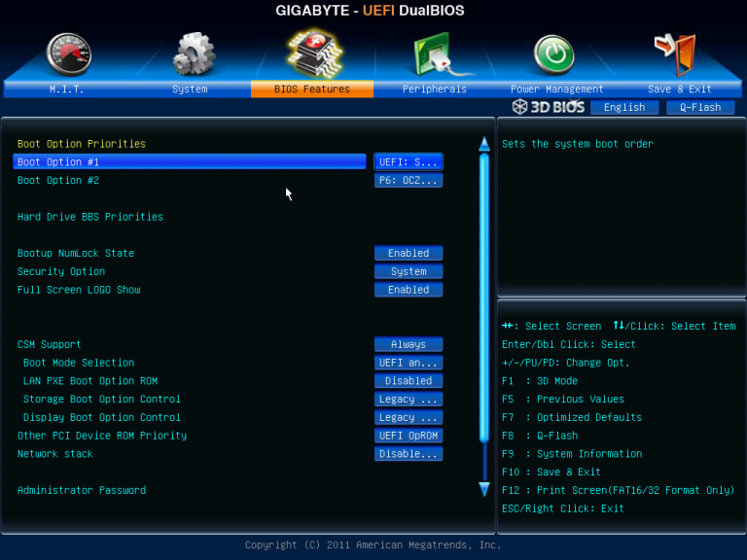
Task: Select the Boot Option #1 row
Action: point(190,162)
